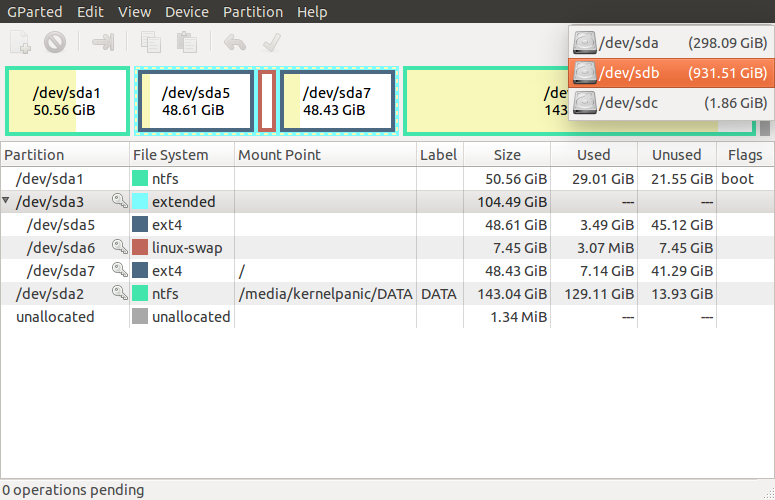Click the /media/kernelpanic/DATA mount point
The height and width of the screenshot is (500, 775).
point(325,294)
